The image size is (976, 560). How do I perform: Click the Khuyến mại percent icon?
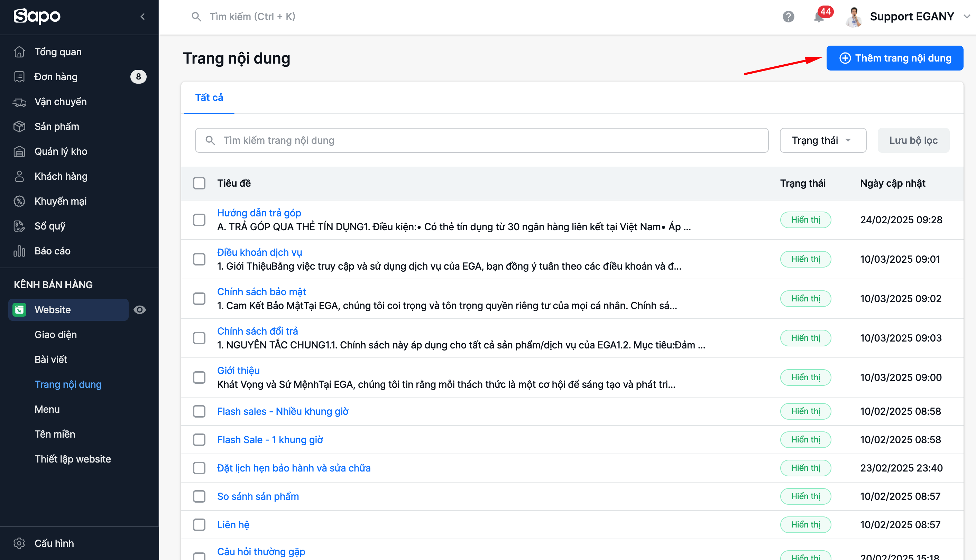19,201
